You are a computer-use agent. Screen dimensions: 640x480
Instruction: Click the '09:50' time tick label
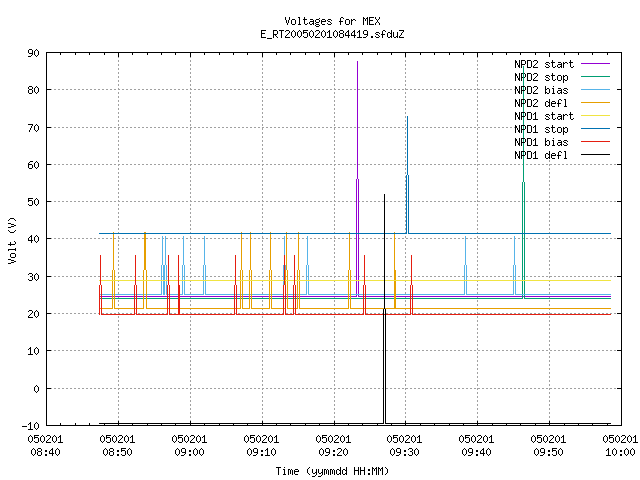548,452
